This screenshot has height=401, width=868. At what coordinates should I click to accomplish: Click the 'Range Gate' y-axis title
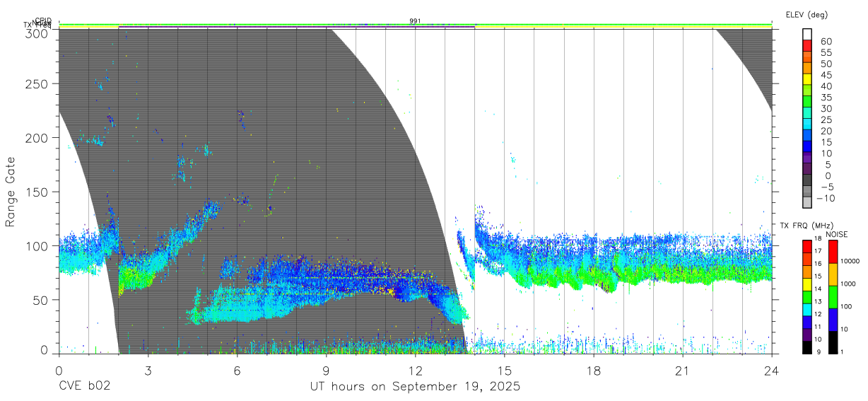tap(11, 192)
